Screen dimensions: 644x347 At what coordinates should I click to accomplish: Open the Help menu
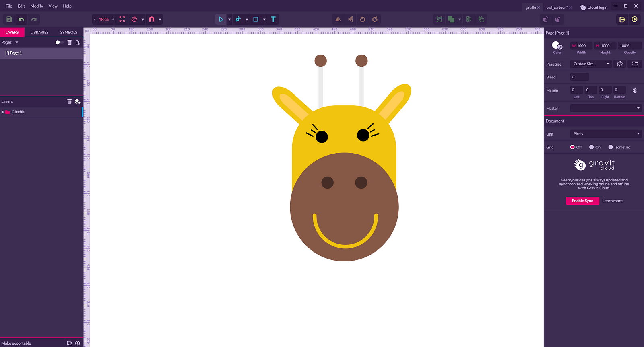pos(67,6)
